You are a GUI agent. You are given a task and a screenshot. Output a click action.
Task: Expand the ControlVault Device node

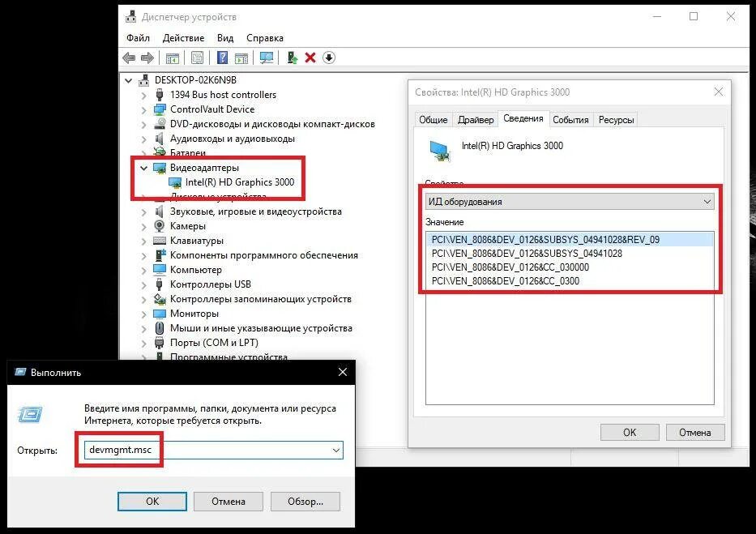[143, 110]
